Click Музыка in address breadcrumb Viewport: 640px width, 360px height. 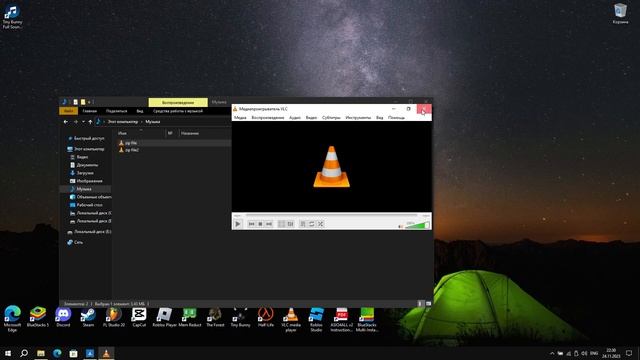point(153,122)
